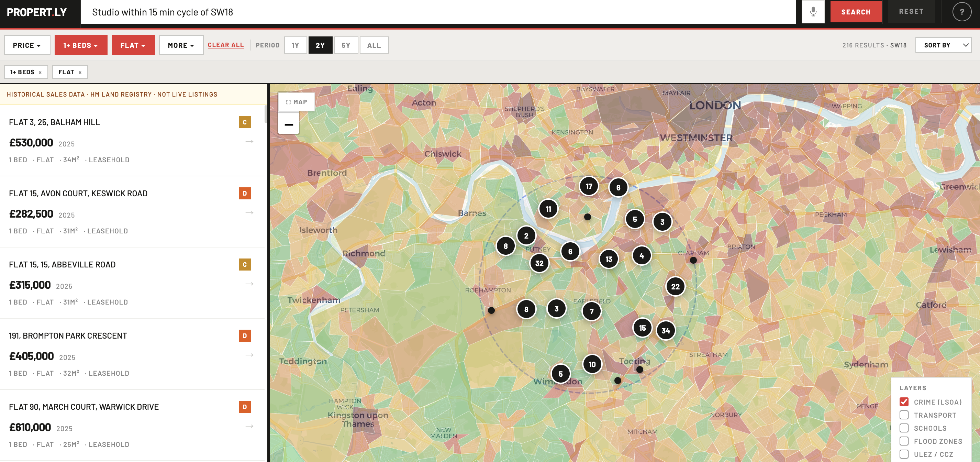Click the CLEAR ALL link
980x462 pixels.
(226, 45)
